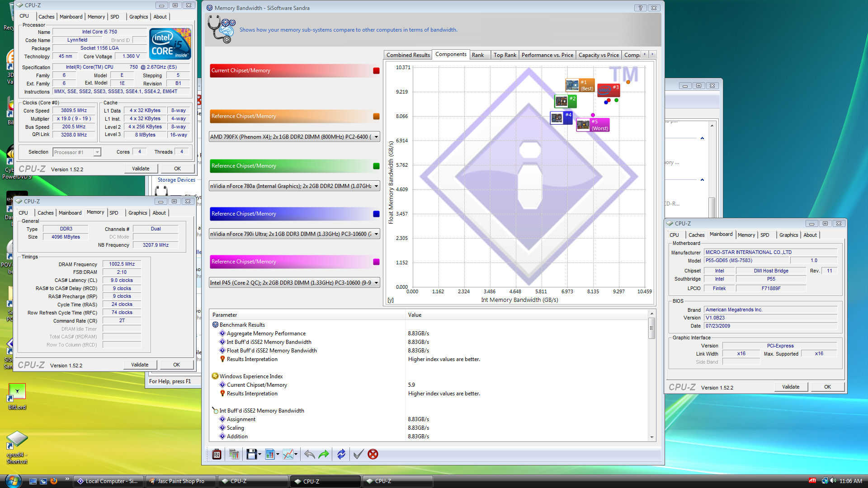Screen dimensions: 868x488
Task: Click the magenta #5 (Worst) chart marker
Action: click(x=593, y=125)
